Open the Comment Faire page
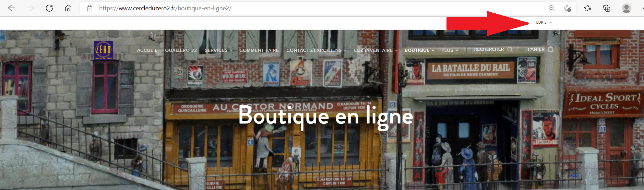The height and width of the screenshot is (190, 644). point(259,50)
